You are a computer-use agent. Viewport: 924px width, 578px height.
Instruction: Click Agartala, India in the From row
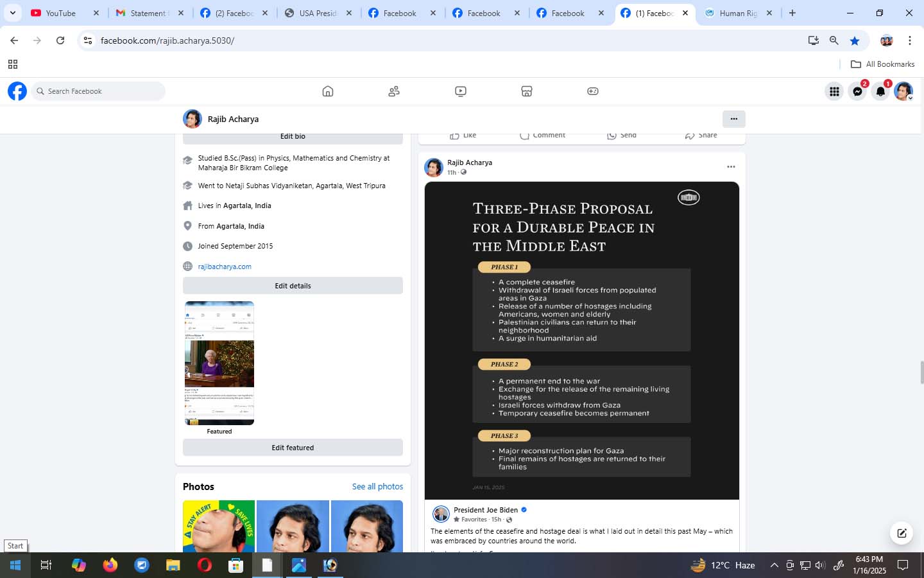(240, 226)
